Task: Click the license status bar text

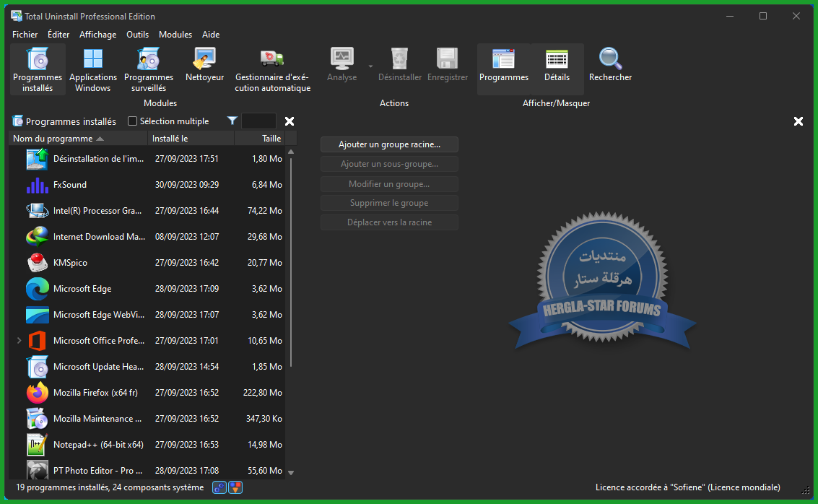Action: click(x=687, y=487)
